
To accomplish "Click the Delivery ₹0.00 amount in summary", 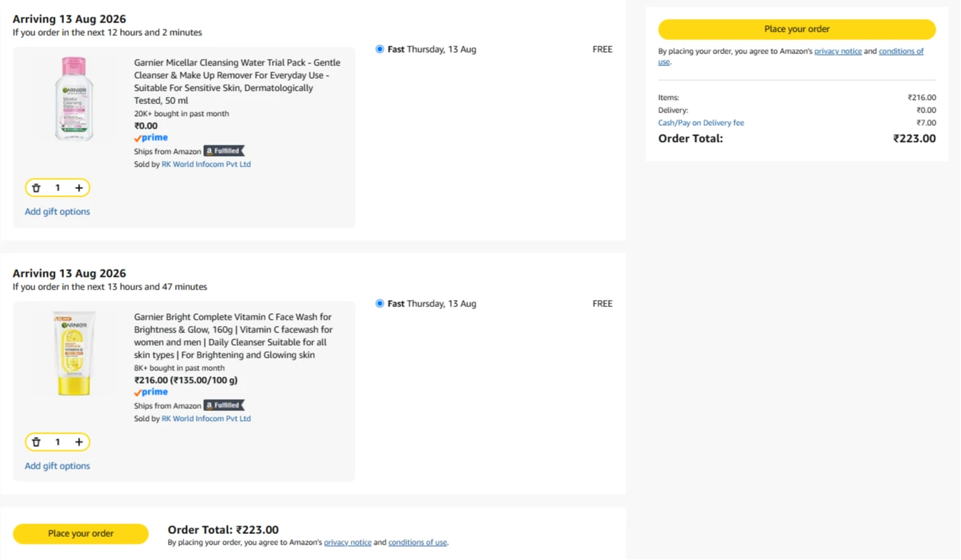I will click(927, 110).
